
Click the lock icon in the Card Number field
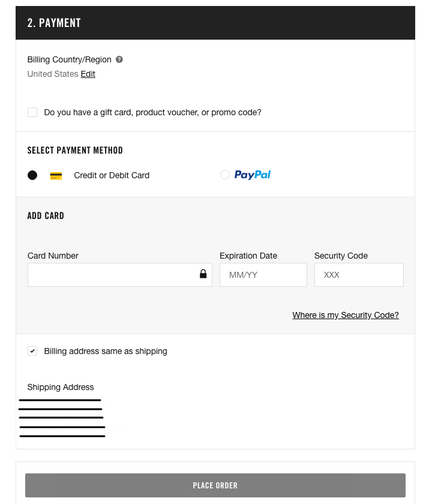(x=203, y=274)
